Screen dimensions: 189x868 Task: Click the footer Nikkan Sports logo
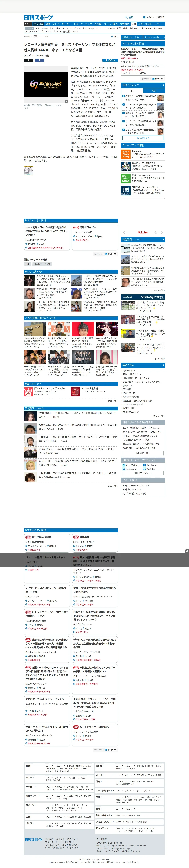[x=34, y=839]
